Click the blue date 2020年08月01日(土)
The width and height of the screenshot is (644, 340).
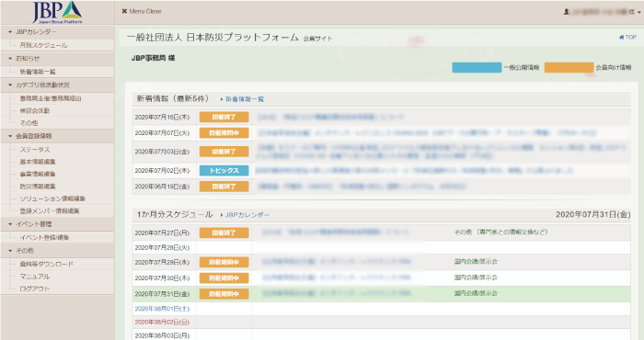pos(162,309)
